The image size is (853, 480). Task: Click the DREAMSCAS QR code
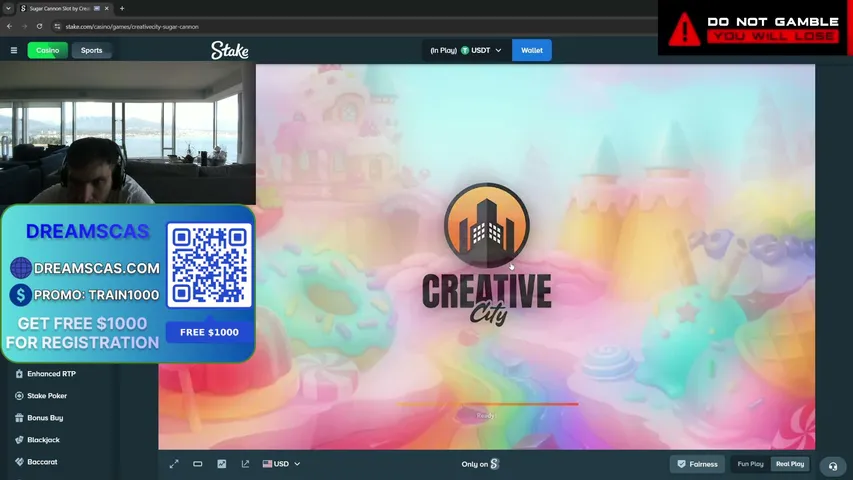pyautogui.click(x=209, y=265)
